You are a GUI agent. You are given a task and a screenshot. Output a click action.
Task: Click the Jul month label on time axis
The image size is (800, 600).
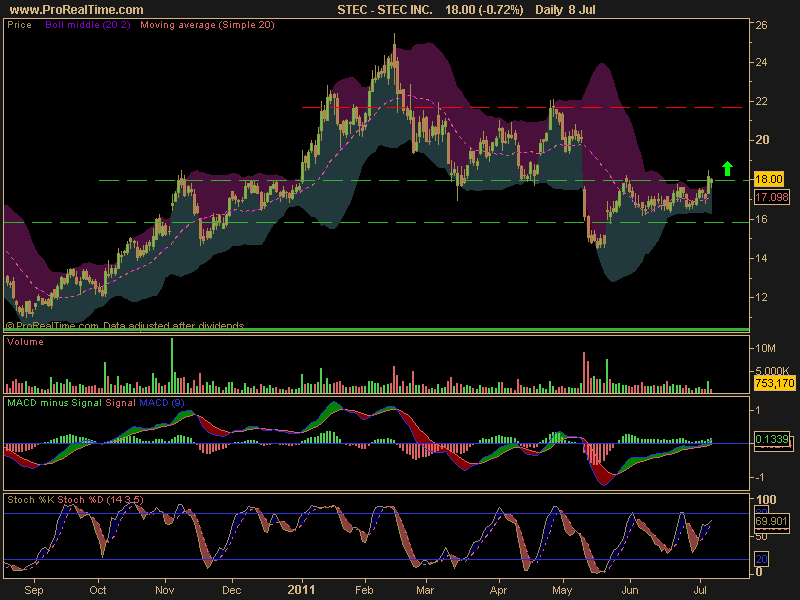pos(700,590)
